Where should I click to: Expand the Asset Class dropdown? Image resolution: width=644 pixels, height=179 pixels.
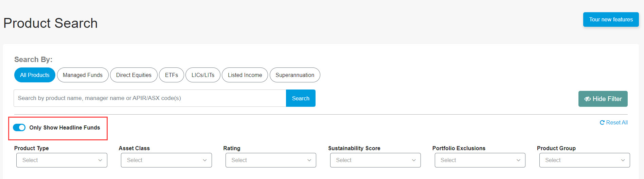coord(166,160)
